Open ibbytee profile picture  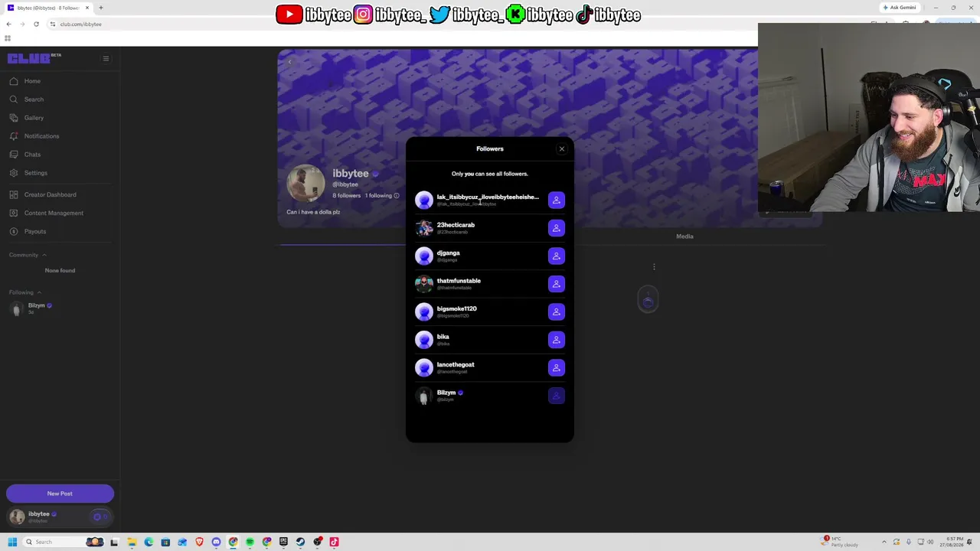click(306, 184)
